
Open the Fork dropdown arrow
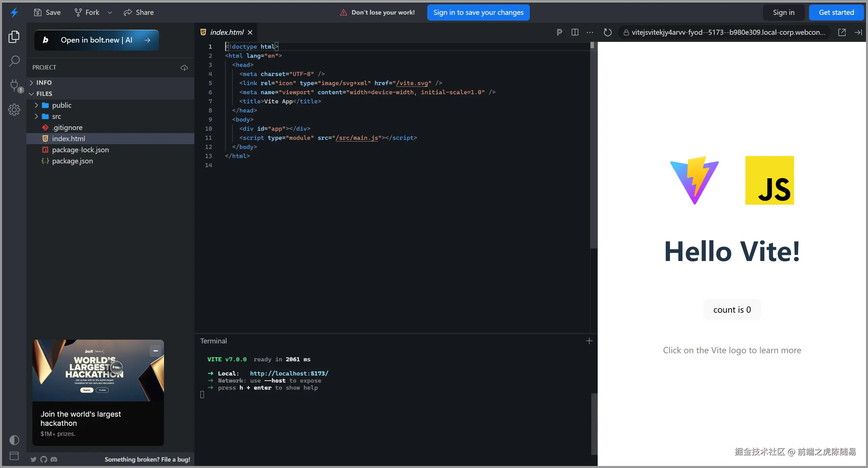pos(110,13)
